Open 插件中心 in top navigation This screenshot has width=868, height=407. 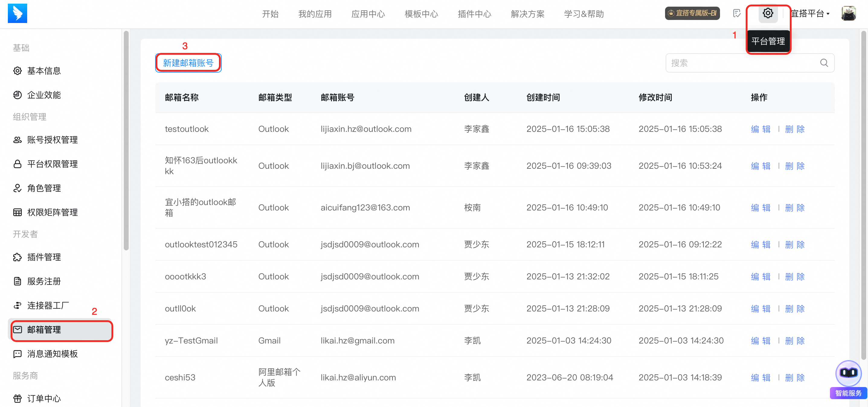tap(474, 14)
